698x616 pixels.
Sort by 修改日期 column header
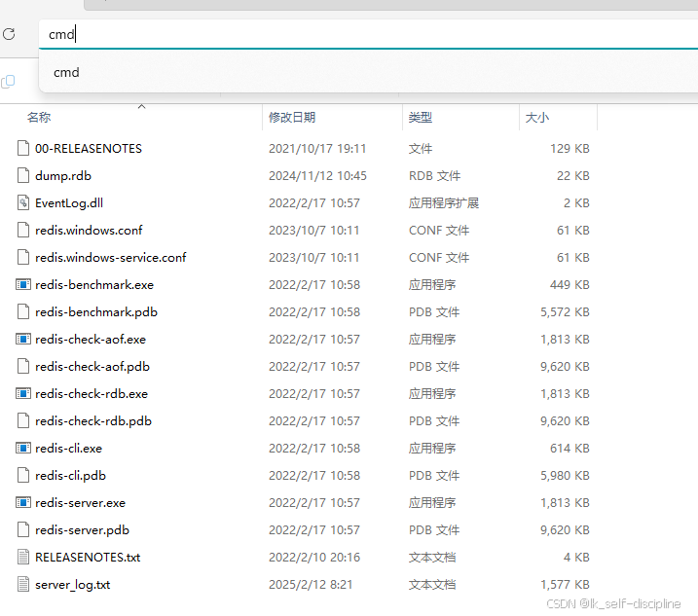tap(292, 118)
